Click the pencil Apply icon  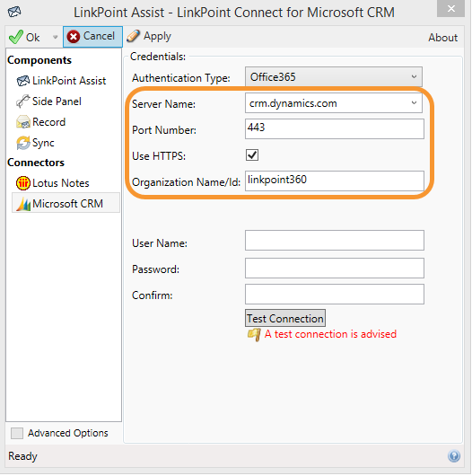(133, 36)
